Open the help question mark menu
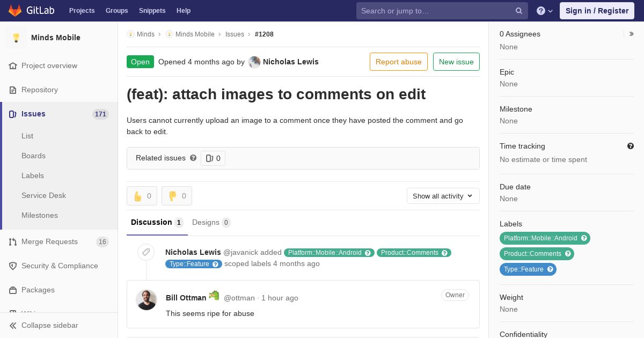This screenshot has height=338, width=644. pyautogui.click(x=545, y=11)
